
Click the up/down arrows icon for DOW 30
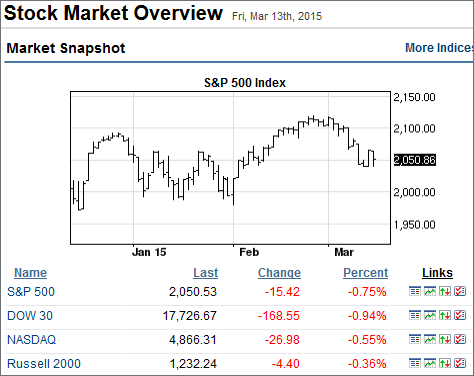coord(445,315)
